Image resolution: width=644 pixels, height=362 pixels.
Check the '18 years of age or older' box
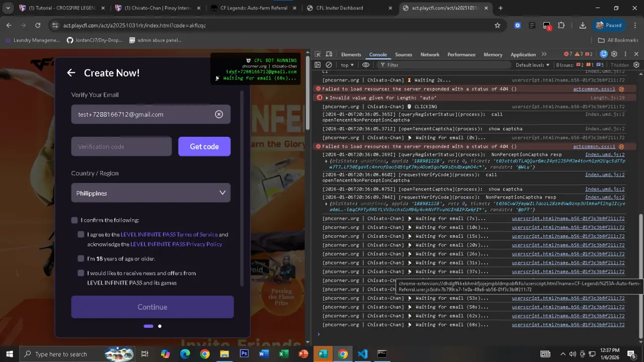pyautogui.click(x=81, y=258)
